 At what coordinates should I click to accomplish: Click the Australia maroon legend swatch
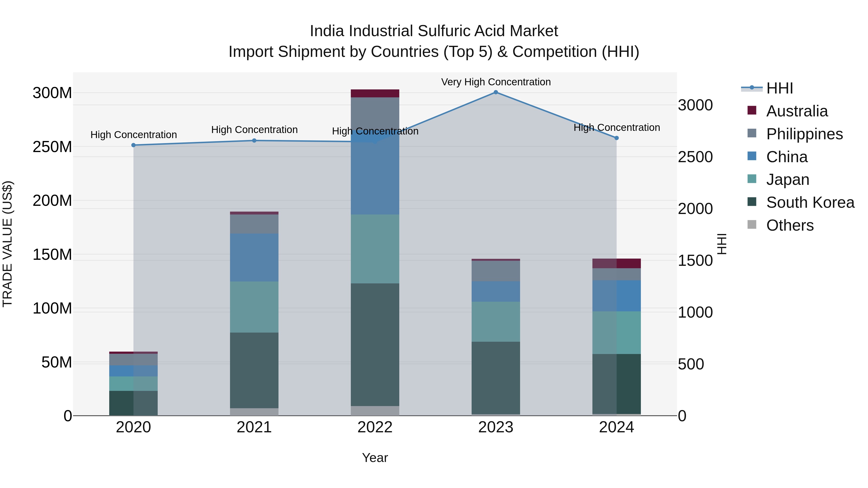pyautogui.click(x=752, y=110)
